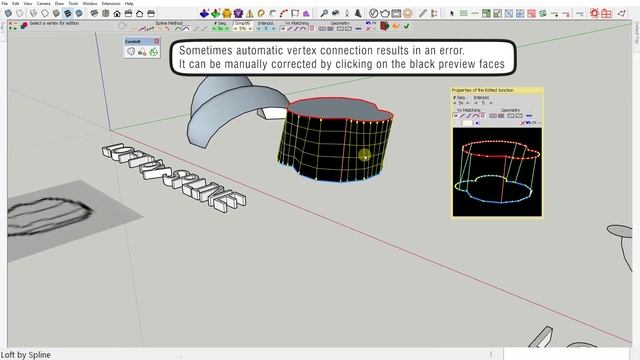Click the green diamond plugin icon
Screen dimensions: 640x360
pos(216,13)
